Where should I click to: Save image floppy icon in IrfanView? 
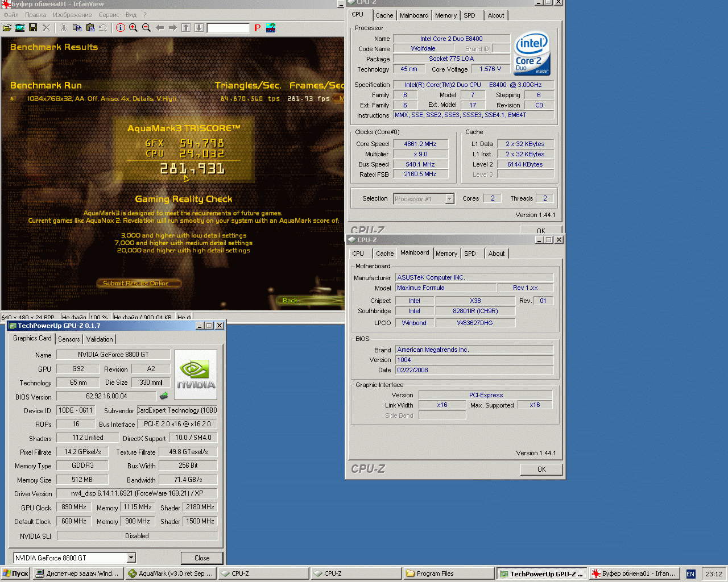pyautogui.click(x=33, y=27)
